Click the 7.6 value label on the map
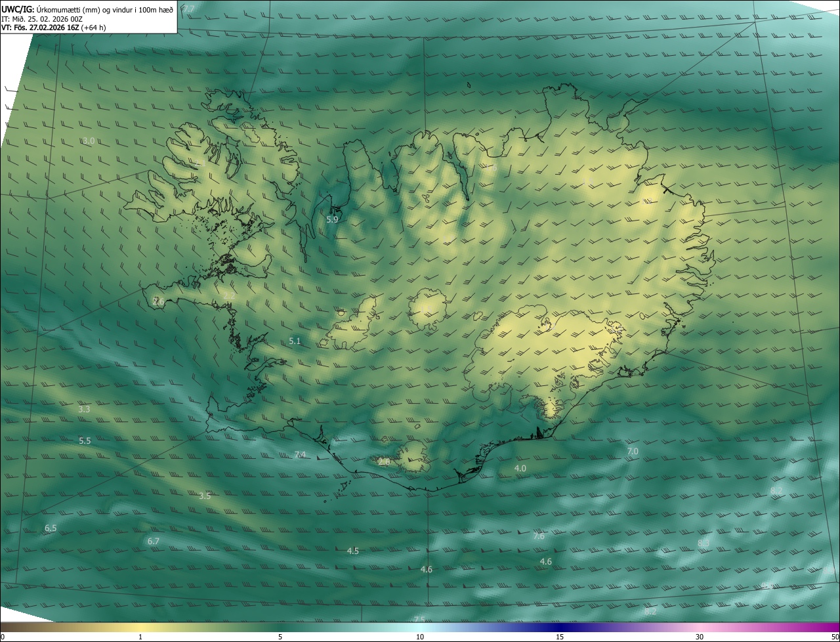This screenshot has width=840, height=642. (x=539, y=536)
